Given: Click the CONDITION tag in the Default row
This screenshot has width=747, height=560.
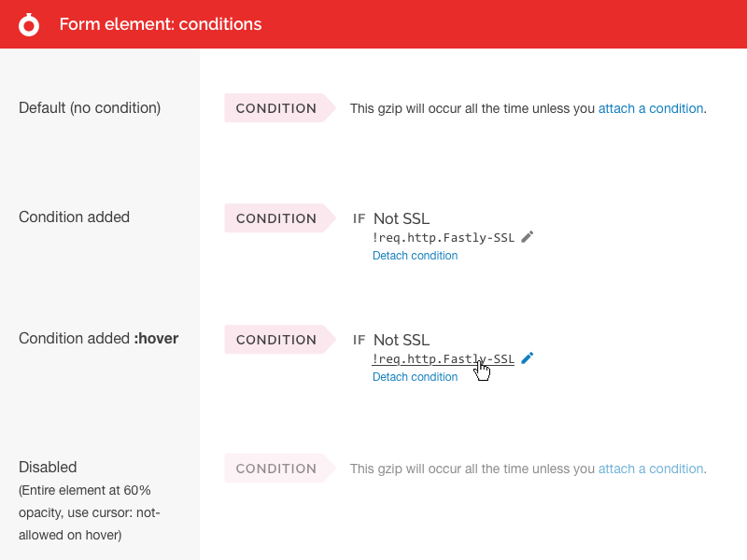Looking at the screenshot, I should click(276, 108).
